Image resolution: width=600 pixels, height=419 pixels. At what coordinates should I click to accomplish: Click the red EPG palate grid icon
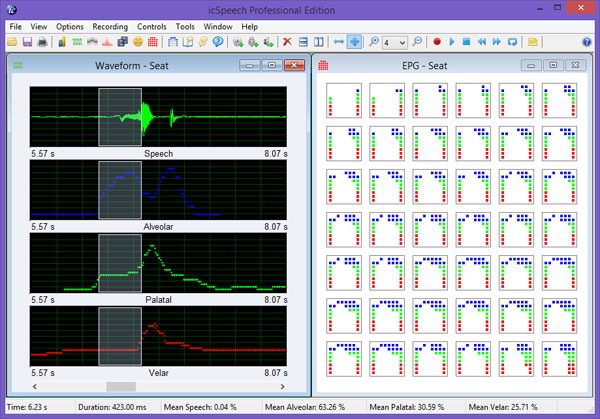coord(153,42)
